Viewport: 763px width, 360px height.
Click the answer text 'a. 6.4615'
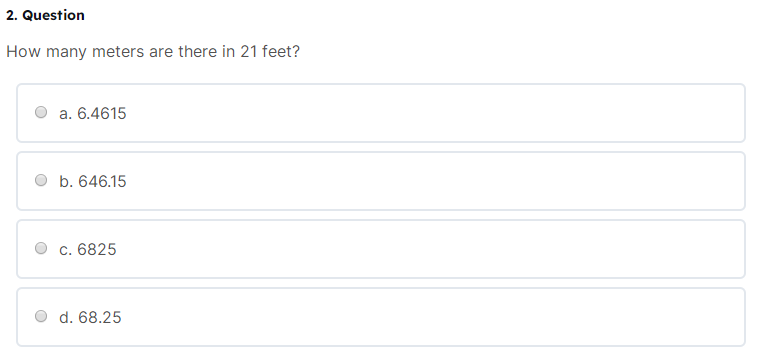[x=92, y=113]
